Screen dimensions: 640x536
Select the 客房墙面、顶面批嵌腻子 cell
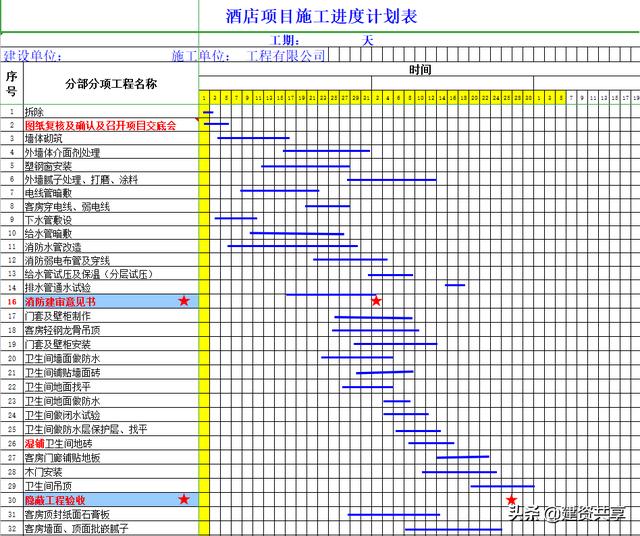coord(111,528)
